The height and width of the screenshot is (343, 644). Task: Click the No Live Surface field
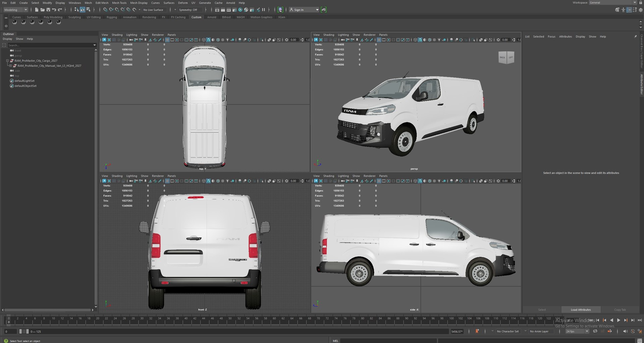155,10
